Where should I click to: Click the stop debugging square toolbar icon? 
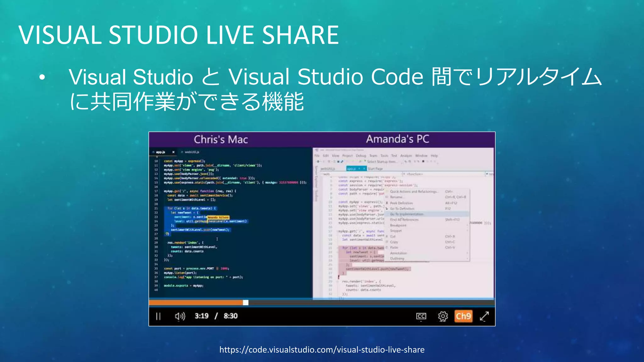pos(423,162)
